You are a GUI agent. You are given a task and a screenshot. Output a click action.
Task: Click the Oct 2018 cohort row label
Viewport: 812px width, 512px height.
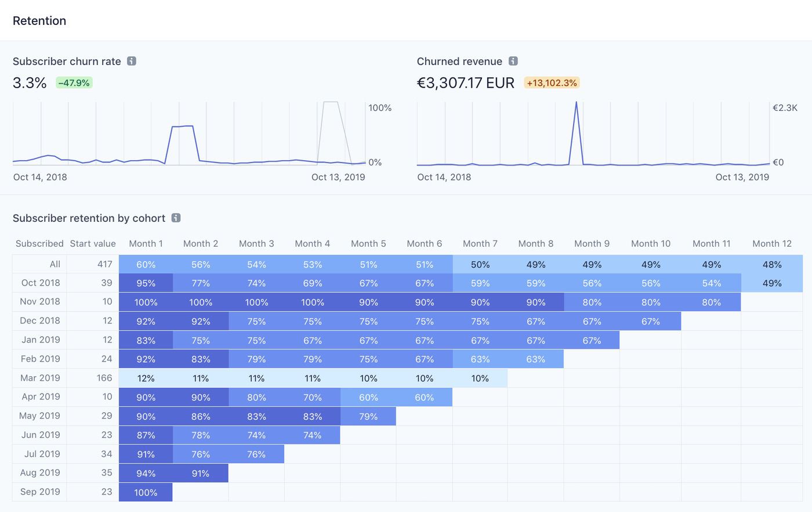(41, 283)
